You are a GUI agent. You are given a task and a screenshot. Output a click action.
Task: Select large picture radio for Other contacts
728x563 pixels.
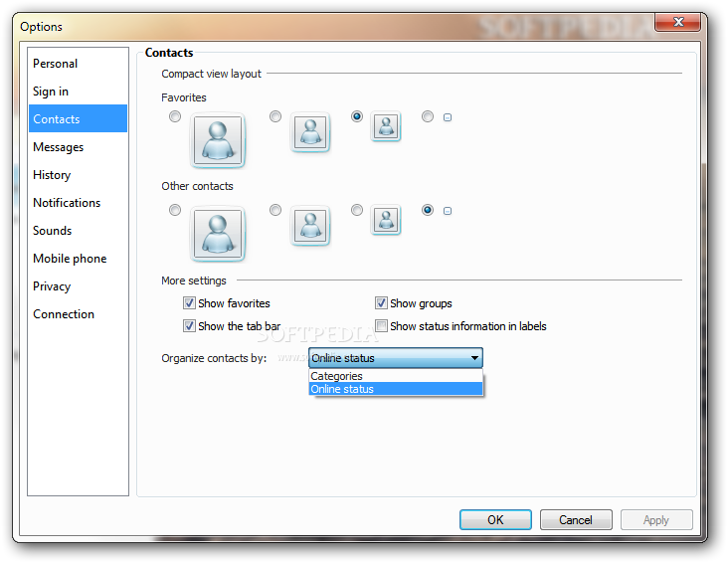pyautogui.click(x=175, y=210)
